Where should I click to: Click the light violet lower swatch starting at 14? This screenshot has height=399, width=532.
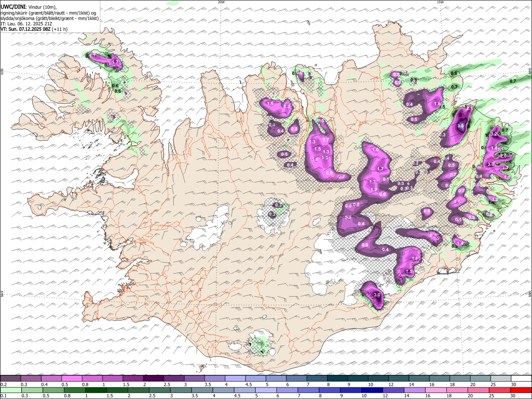click(414, 390)
